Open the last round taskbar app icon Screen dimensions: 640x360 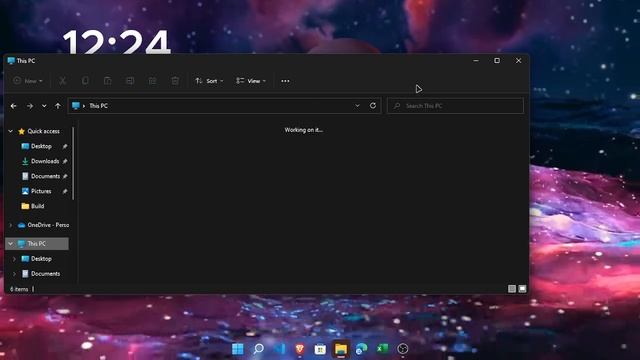click(403, 349)
